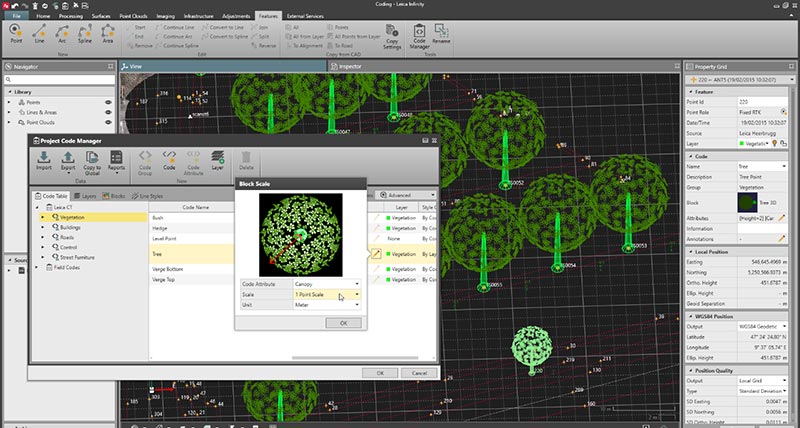
Task: Toggle Point Clouds visibility eye
Action: click(x=106, y=122)
